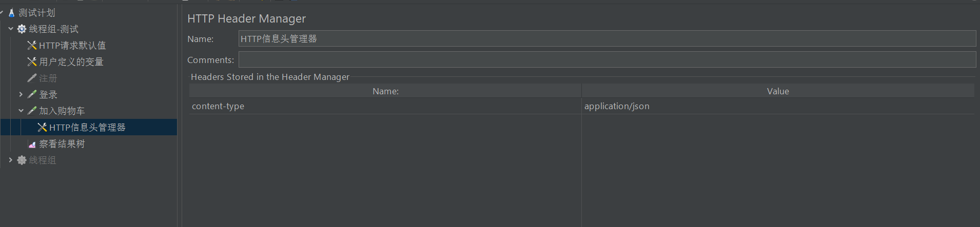Click the test plan flask icon
Screen dimensions: 980x227
[x=11, y=13]
